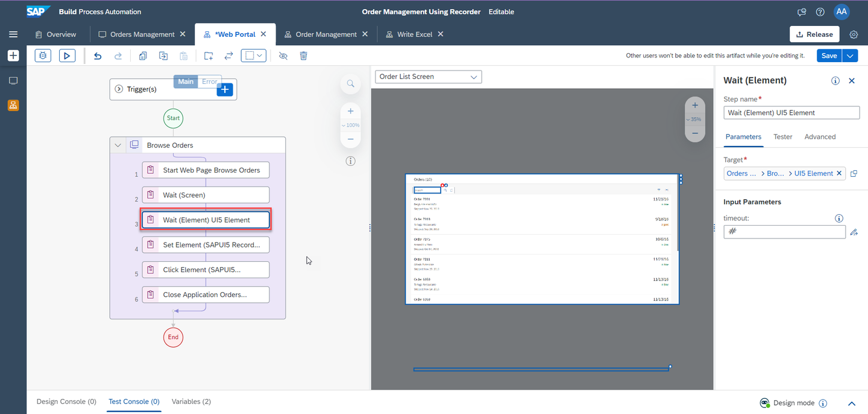The width and height of the screenshot is (868, 414).
Task: Open the Order List Screen dropdown
Action: click(428, 77)
